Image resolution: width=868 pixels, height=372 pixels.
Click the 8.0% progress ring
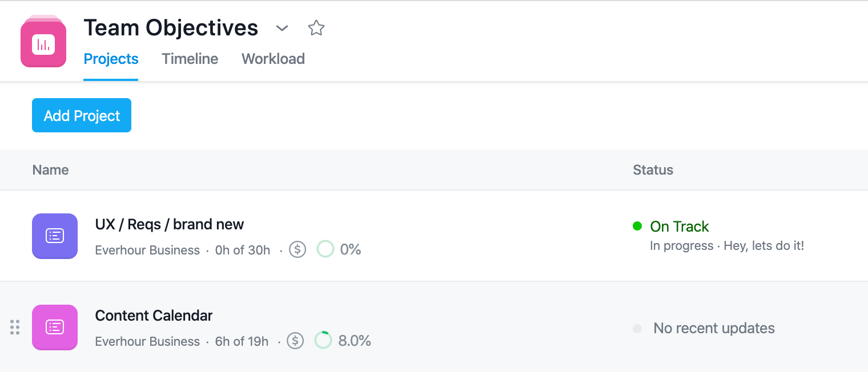[x=323, y=341]
